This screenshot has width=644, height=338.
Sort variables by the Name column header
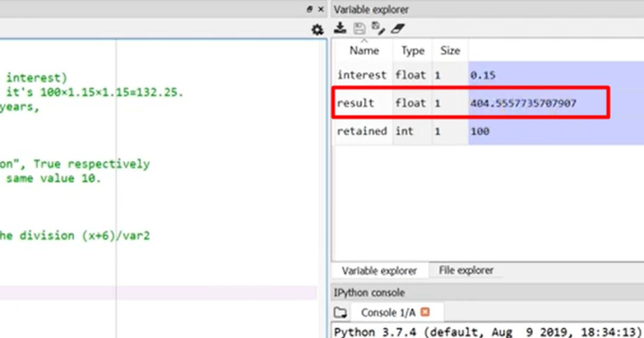364,50
